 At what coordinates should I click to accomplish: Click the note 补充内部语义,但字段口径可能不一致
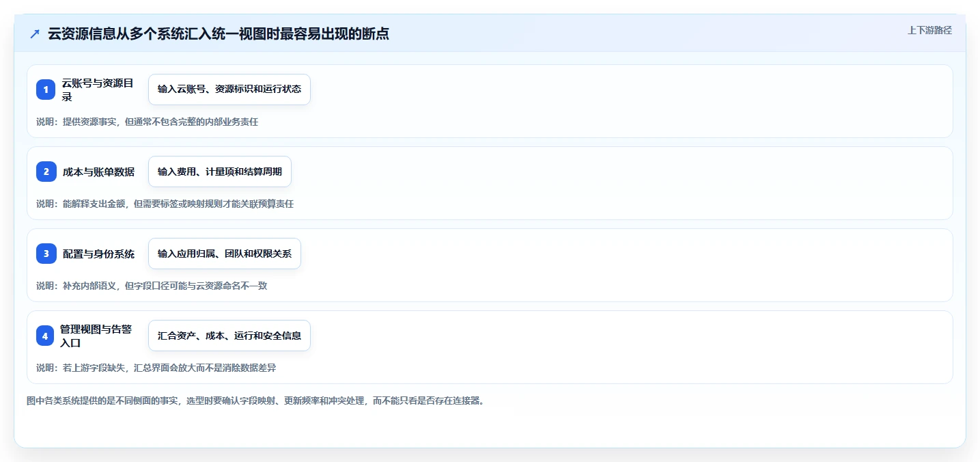(152, 286)
